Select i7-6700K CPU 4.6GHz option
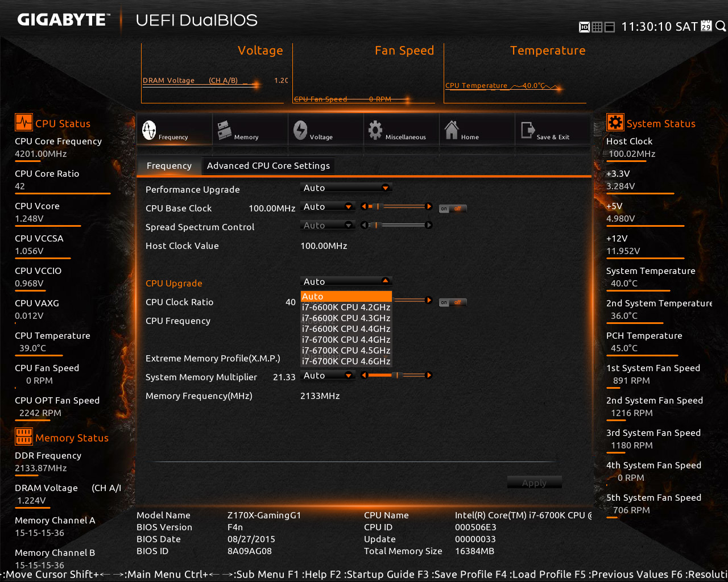The image size is (728, 582). [346, 361]
